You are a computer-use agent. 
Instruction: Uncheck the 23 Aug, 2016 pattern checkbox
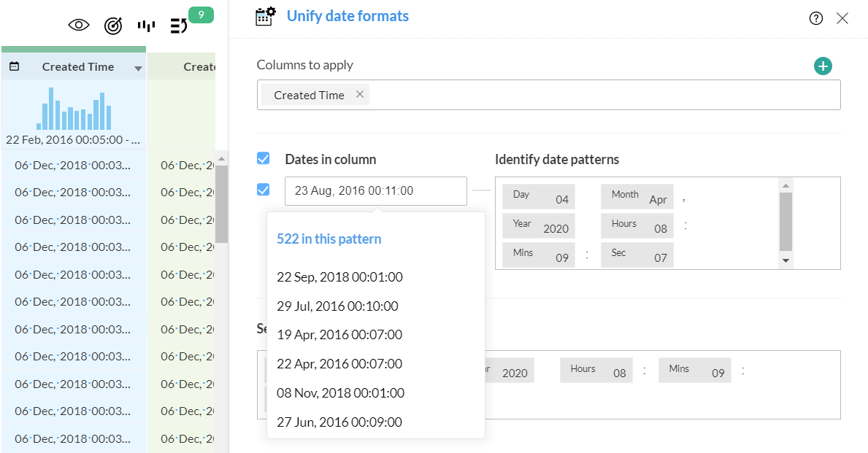tap(264, 190)
